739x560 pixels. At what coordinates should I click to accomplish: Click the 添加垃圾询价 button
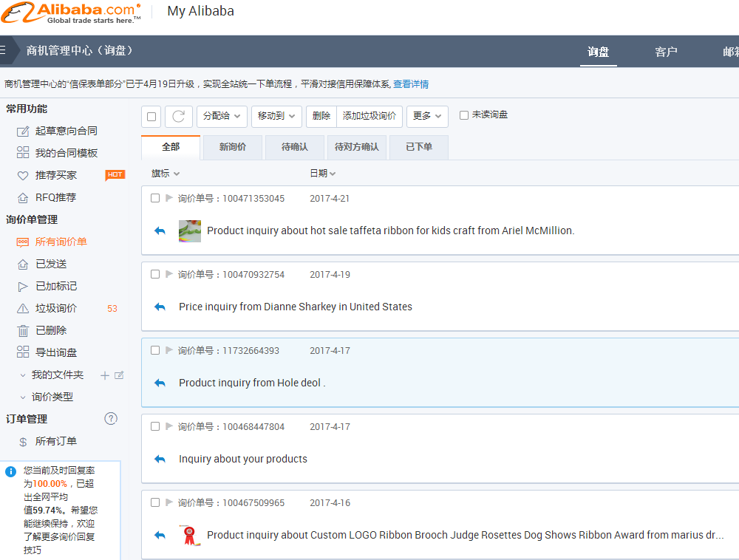click(369, 116)
